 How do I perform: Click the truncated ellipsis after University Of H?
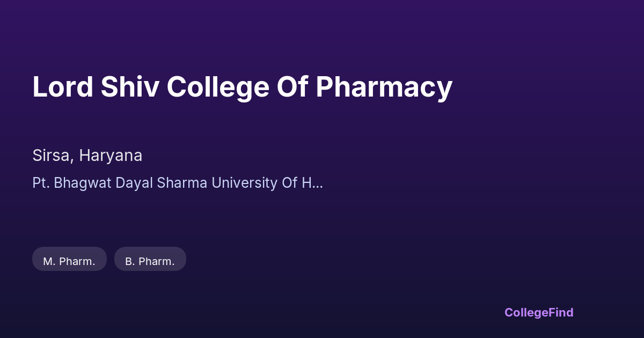tap(317, 183)
